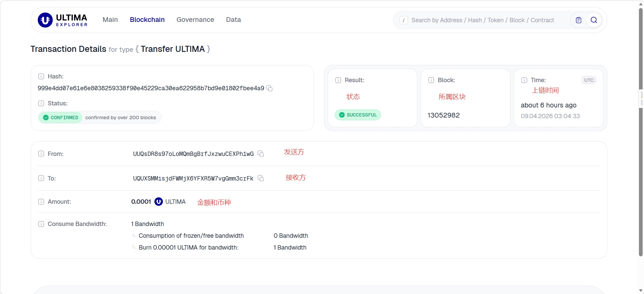Click info icon beside Result label
Image resolution: width=644 pixels, height=294 pixels.
tap(338, 80)
